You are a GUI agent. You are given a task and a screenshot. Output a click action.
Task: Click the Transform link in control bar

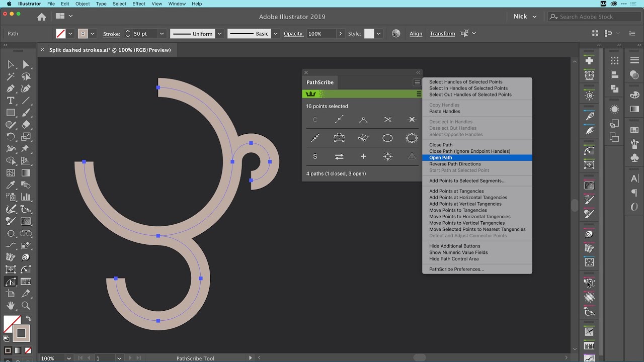[442, 34]
